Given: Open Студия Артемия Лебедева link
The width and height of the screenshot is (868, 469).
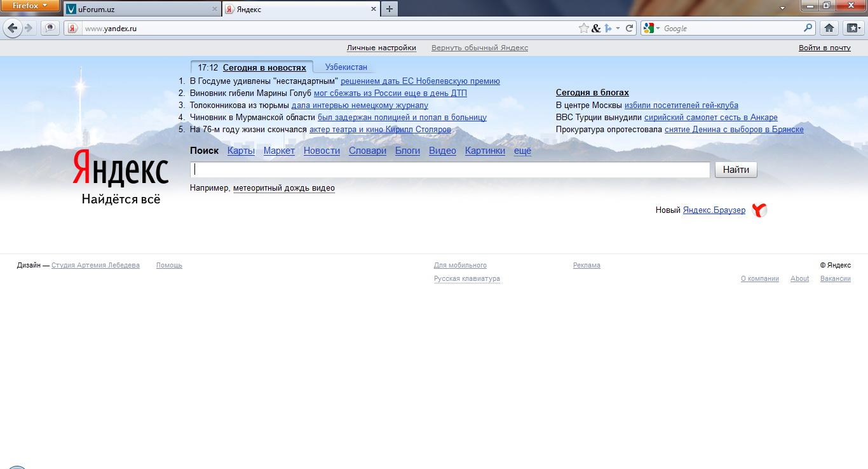Looking at the screenshot, I should [x=95, y=266].
